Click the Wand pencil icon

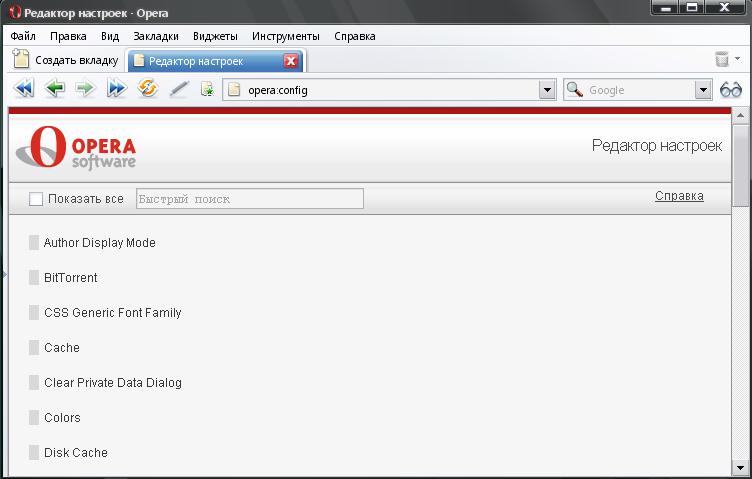coord(179,89)
